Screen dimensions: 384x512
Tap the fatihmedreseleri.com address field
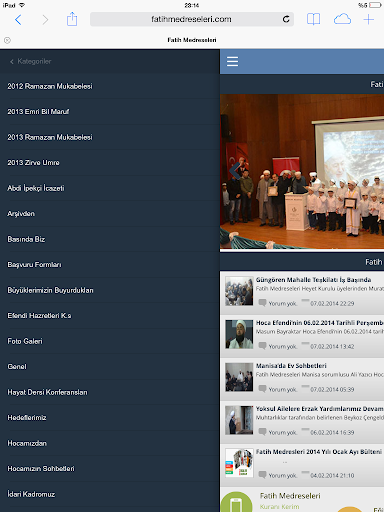[192, 19]
